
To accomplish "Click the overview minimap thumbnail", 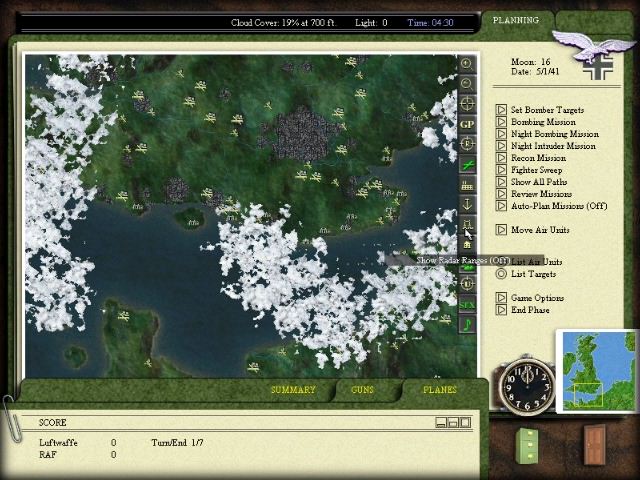I will tap(595, 371).
